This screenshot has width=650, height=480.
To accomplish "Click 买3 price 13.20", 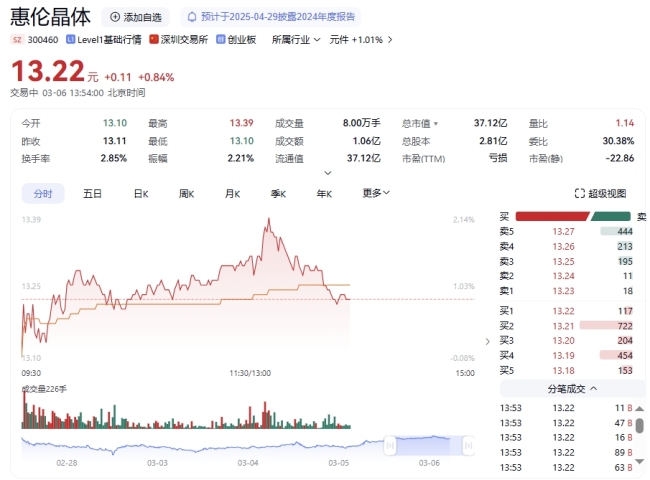I will (x=563, y=341).
